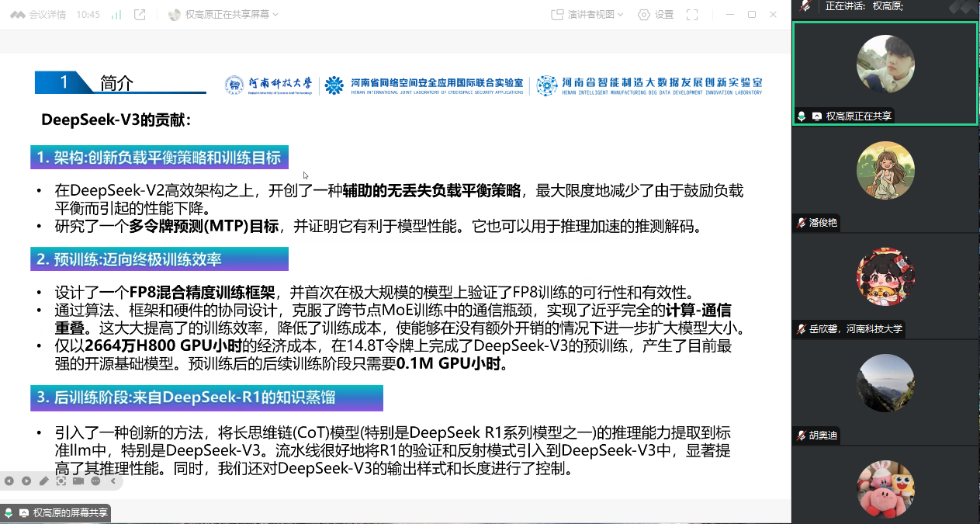Click muted mic icon beside 胡奥迪
Screen dimensions: 980x524
[x=802, y=436]
